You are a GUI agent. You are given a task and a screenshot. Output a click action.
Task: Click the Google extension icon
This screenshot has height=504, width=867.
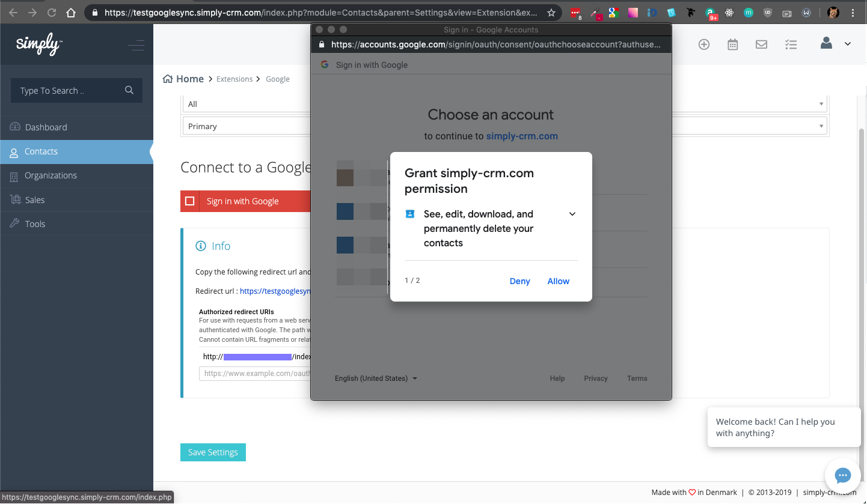(613, 12)
